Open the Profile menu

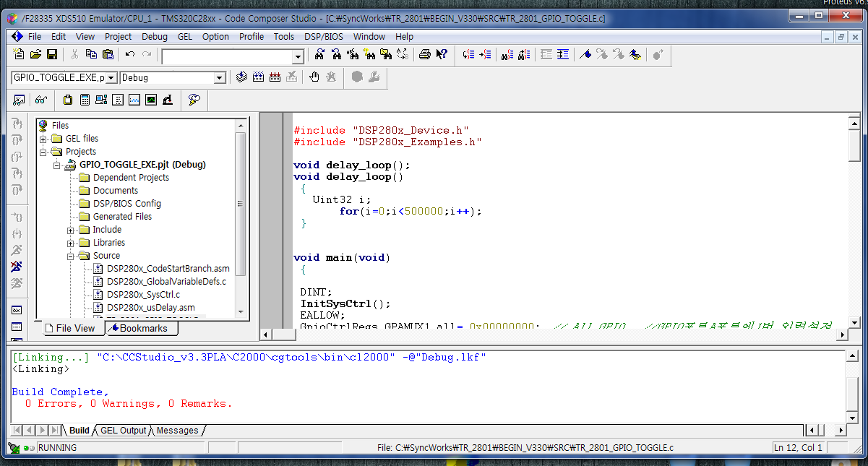pyautogui.click(x=252, y=36)
